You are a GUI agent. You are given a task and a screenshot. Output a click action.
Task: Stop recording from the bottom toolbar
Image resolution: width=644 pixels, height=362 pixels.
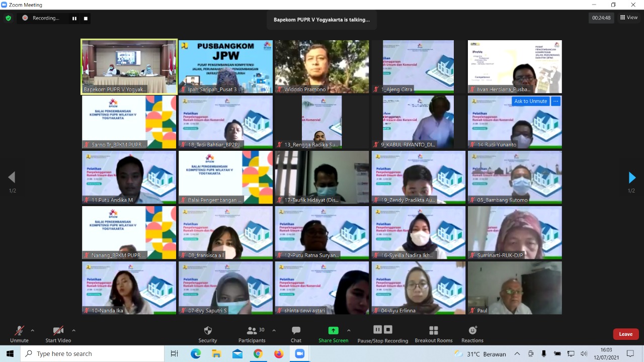[388, 330]
